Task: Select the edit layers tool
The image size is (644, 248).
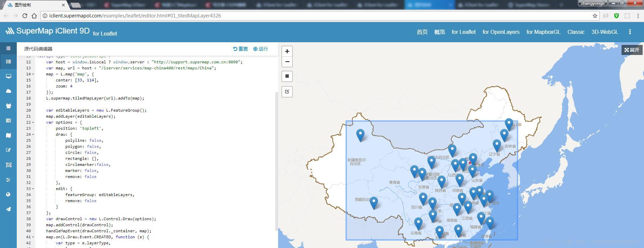Action: click(287, 91)
